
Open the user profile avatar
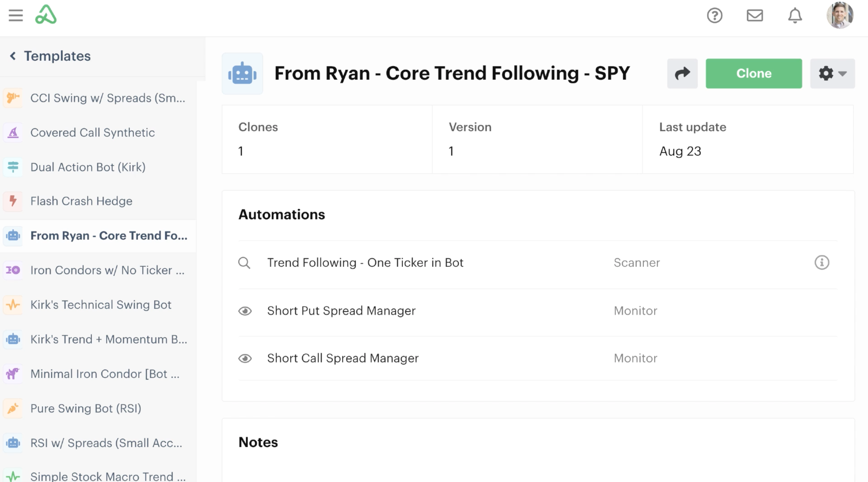click(x=840, y=15)
